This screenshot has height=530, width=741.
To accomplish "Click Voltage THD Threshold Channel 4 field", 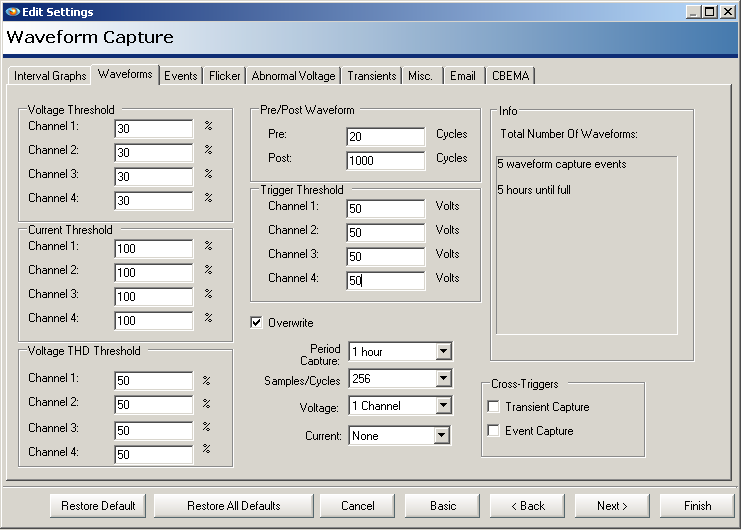I will (154, 454).
